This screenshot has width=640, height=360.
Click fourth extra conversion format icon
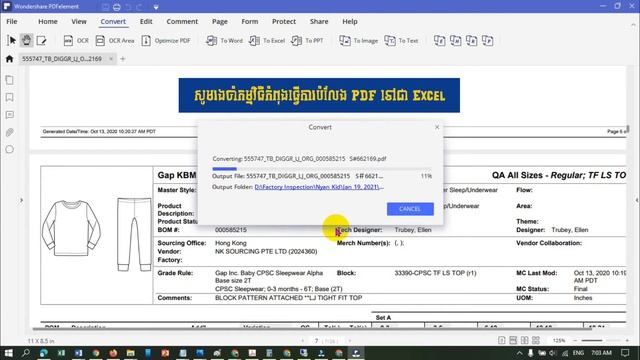(487, 40)
